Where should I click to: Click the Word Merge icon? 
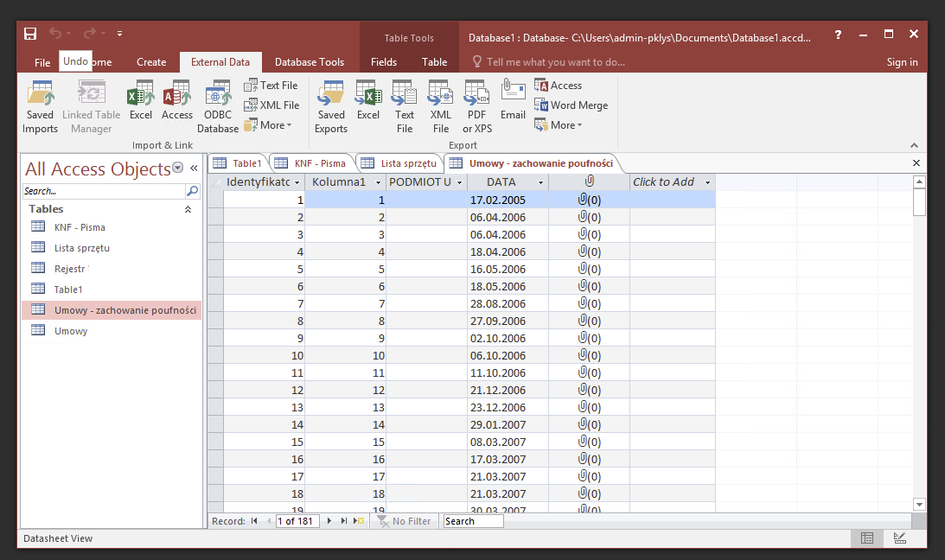point(571,105)
